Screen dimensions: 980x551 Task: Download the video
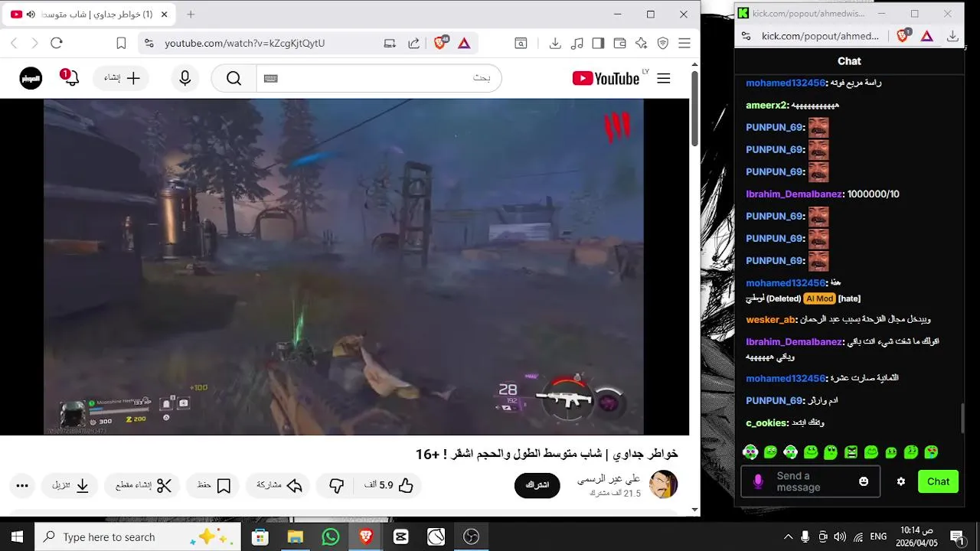point(70,485)
